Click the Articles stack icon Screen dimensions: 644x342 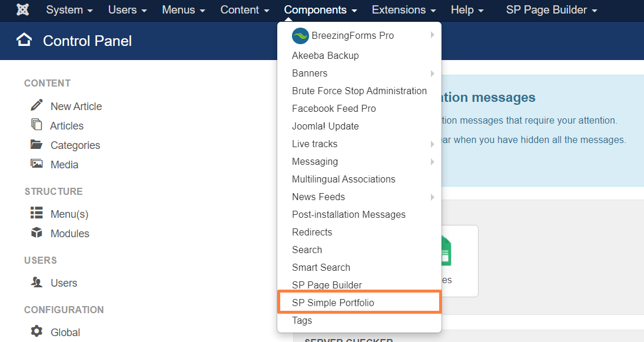[x=36, y=124]
